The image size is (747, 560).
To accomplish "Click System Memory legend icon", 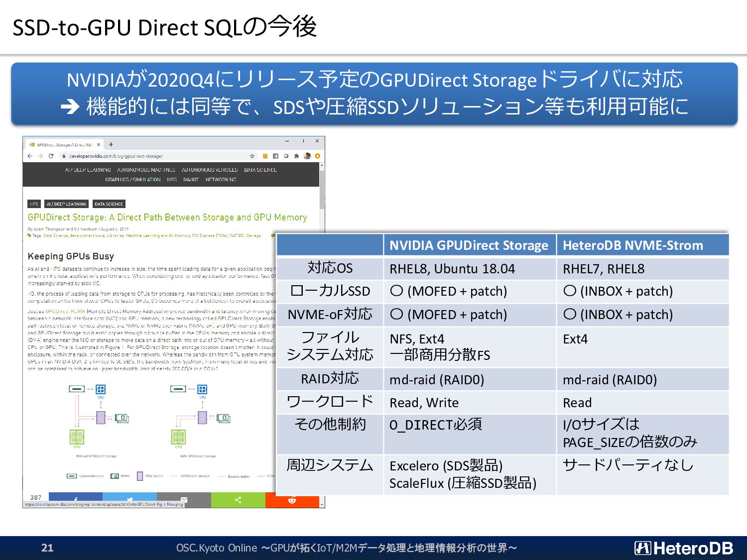I will pos(72,476).
